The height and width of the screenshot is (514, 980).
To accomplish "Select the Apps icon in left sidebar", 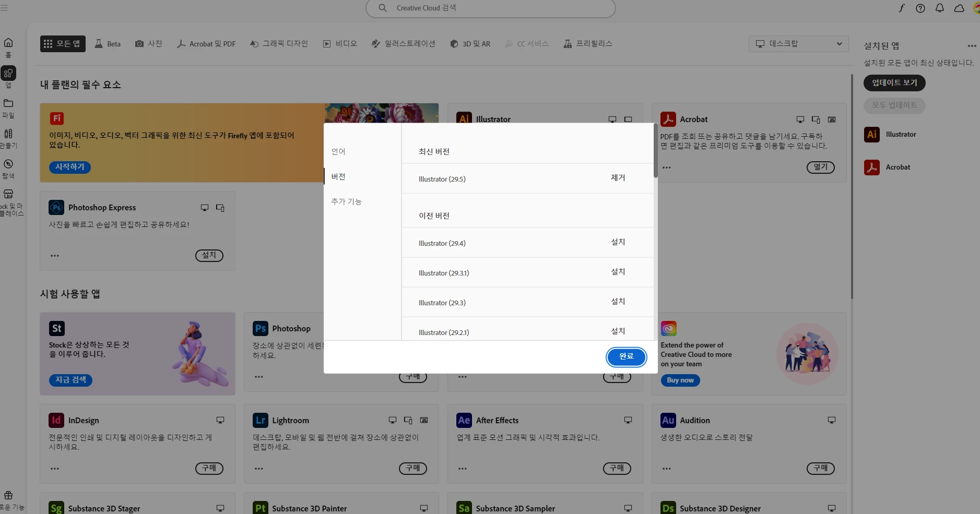I will [8, 73].
